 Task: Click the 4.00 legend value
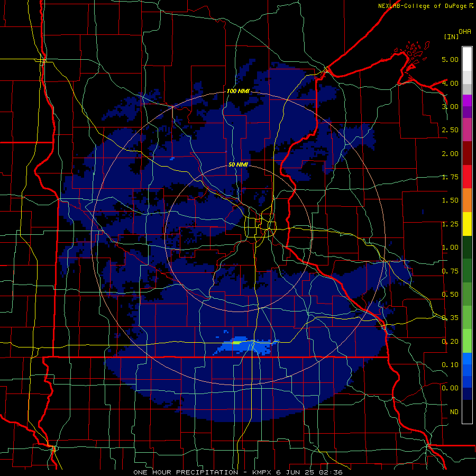(x=450, y=83)
